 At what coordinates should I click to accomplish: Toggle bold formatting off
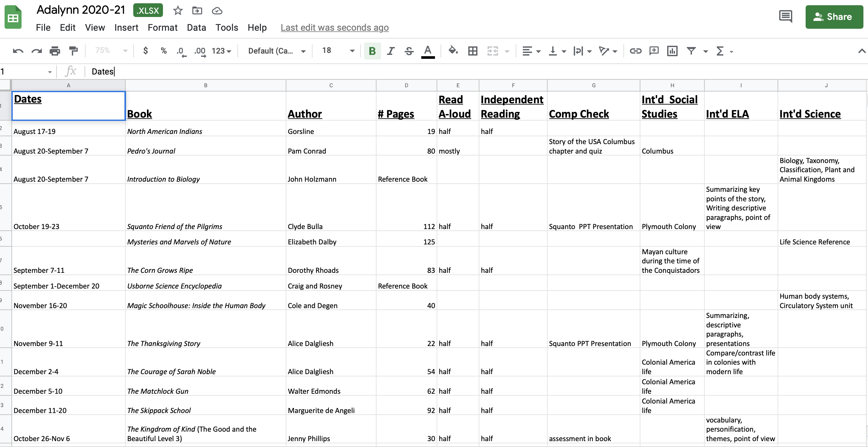372,51
